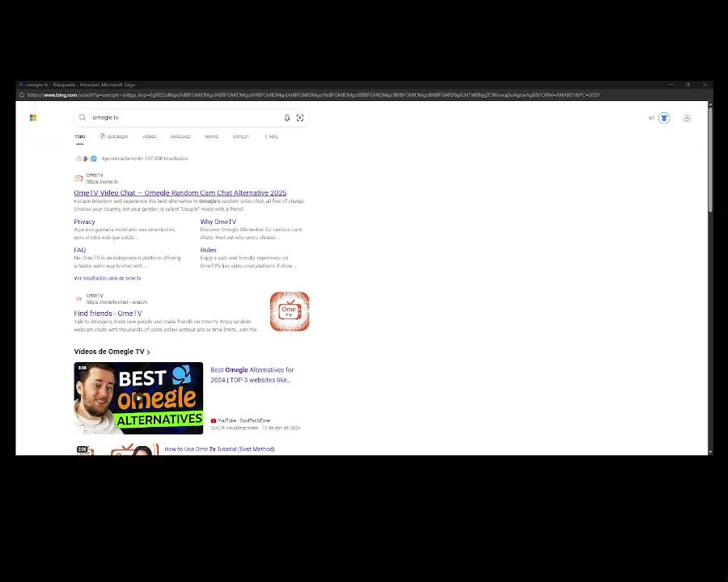Click Ver resultados solo de ome.tv
The width and height of the screenshot is (728, 582).
coord(108,278)
